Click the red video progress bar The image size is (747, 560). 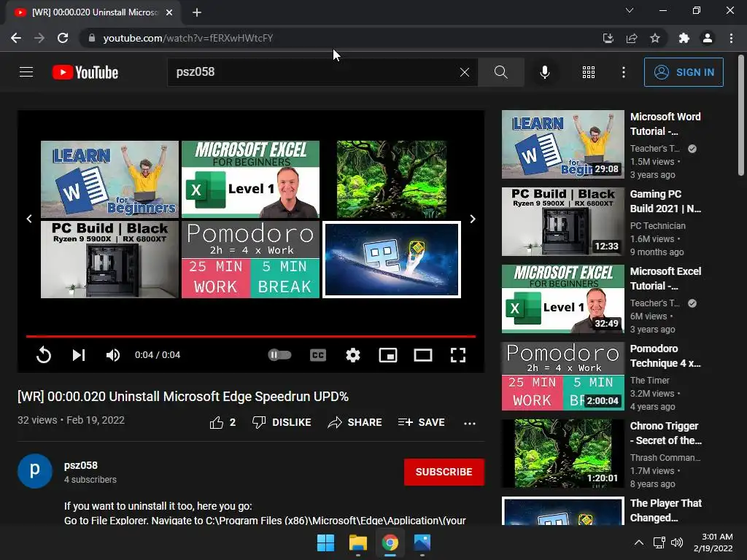tap(251, 336)
